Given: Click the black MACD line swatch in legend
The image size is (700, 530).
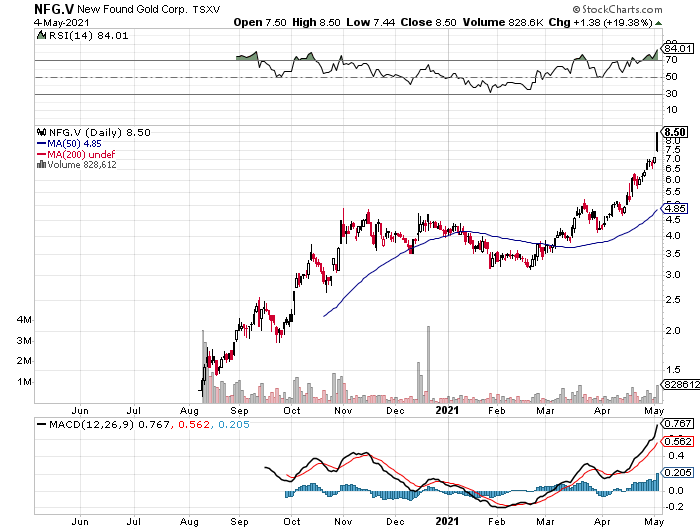Looking at the screenshot, I should [42, 424].
